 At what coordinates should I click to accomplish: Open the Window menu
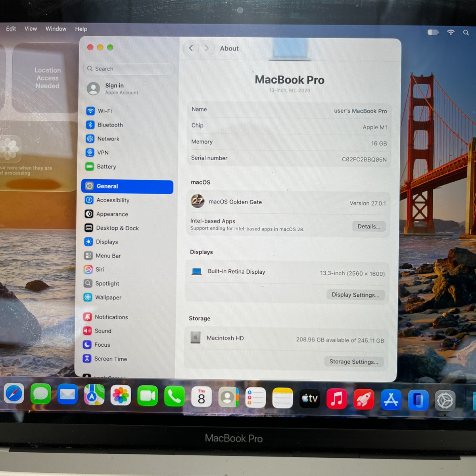(56, 29)
